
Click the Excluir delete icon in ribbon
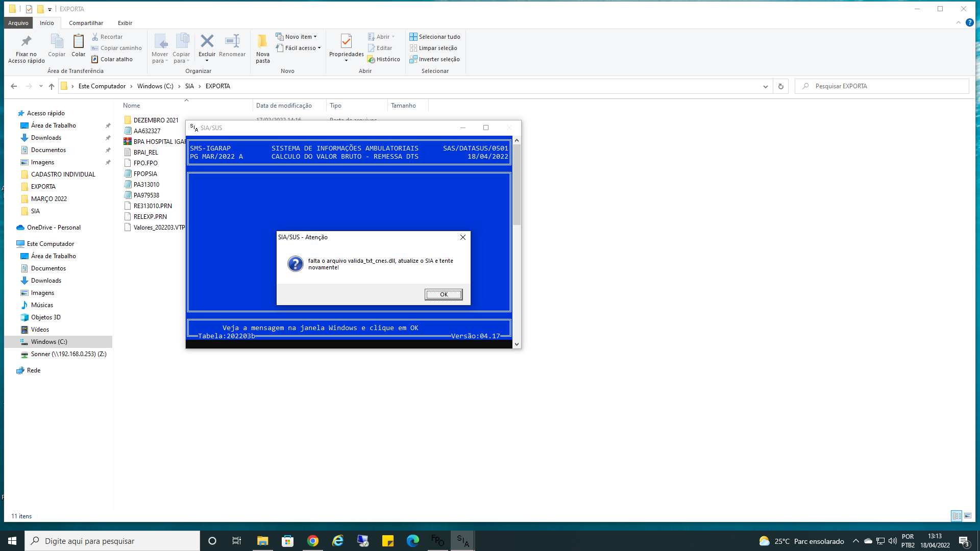207,42
